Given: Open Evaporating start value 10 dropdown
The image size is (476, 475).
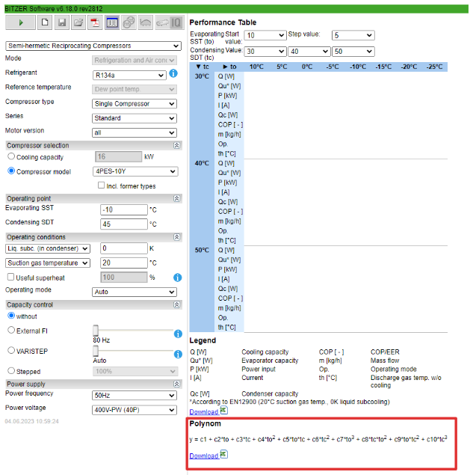Looking at the screenshot, I should 265,35.
